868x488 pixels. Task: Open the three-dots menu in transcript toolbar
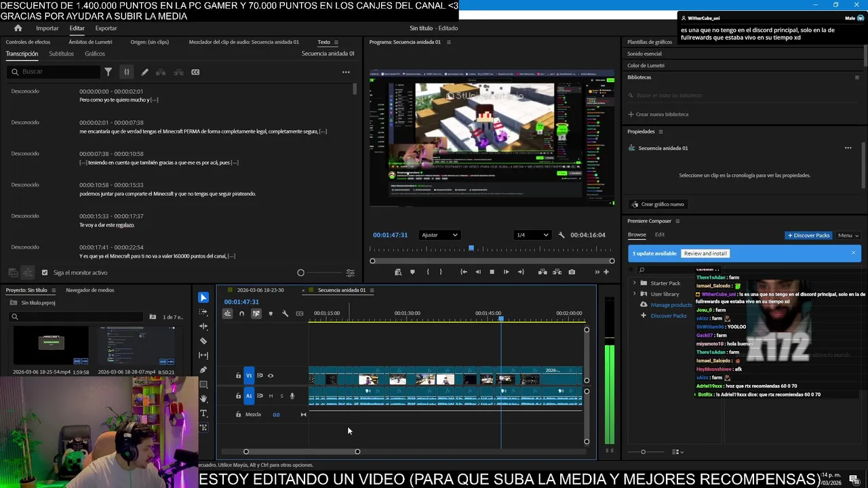pos(346,72)
